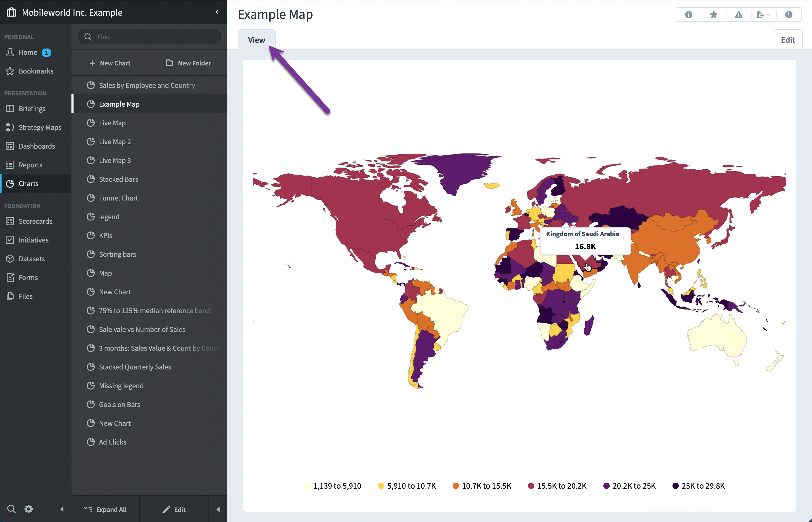Screen dimensions: 812x522
Task: Open 75% to 125% median reference band chart
Action: tap(149, 311)
